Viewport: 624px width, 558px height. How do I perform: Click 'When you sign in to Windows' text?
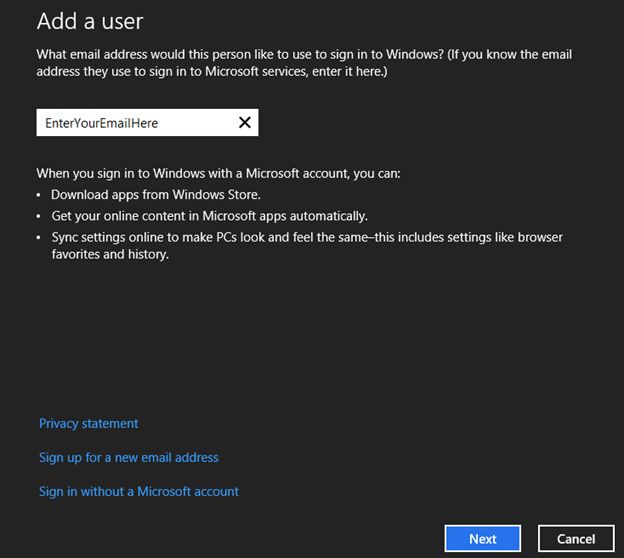[x=218, y=174]
